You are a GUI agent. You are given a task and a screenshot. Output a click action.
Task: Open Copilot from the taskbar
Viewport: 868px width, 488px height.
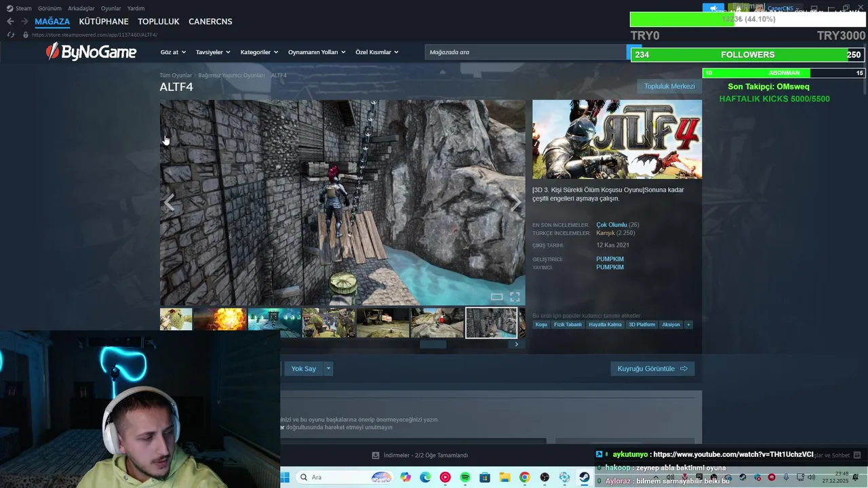click(406, 477)
